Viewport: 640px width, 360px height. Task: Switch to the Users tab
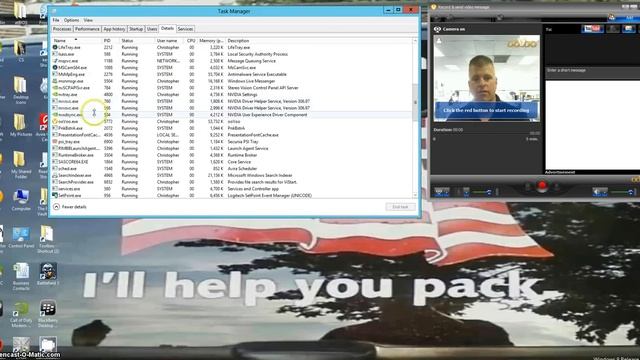click(x=152, y=29)
